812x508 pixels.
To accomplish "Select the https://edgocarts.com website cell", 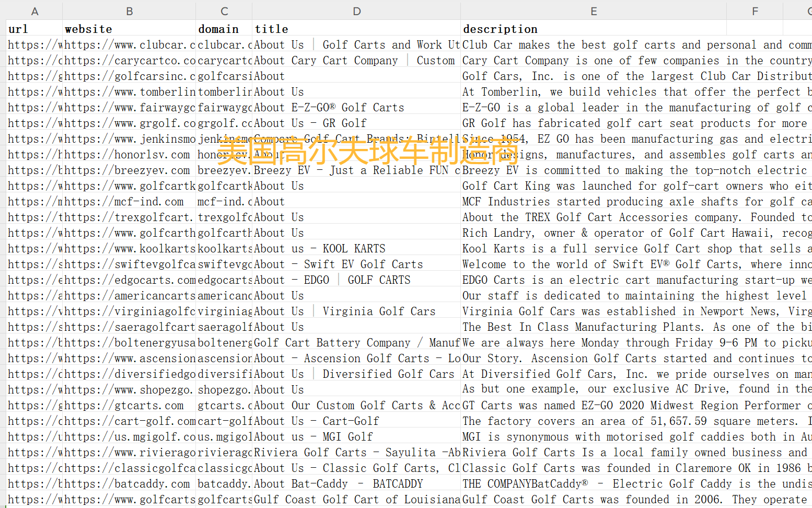I will [x=129, y=280].
